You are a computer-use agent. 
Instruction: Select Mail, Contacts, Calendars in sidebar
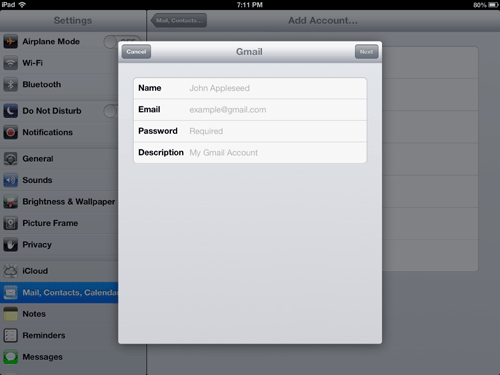click(59, 292)
